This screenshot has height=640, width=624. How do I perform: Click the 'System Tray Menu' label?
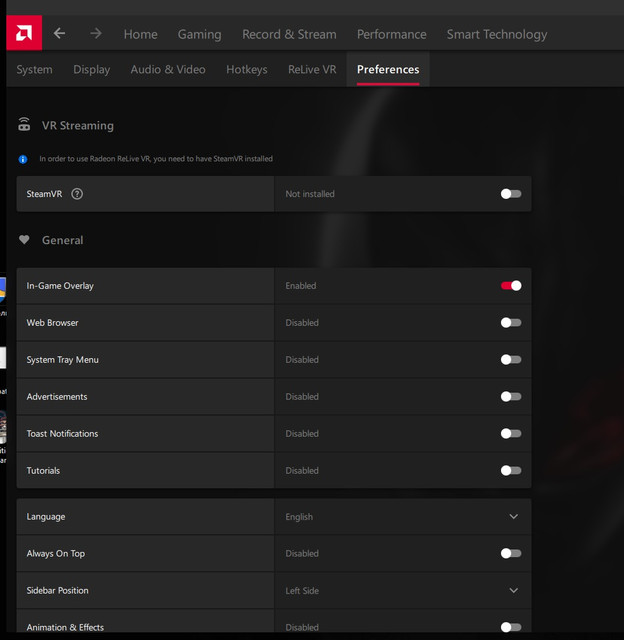pos(62,360)
